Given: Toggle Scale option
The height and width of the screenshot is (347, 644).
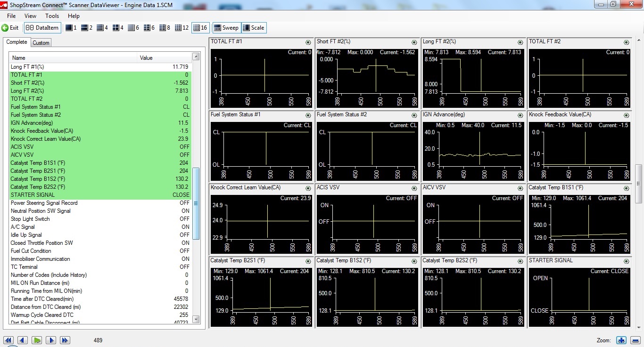Looking at the screenshot, I should click(254, 28).
